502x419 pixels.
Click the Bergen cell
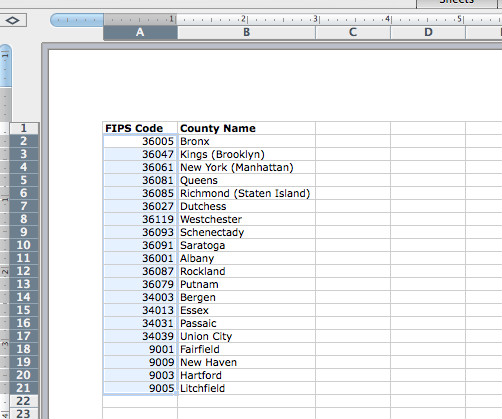tap(246, 297)
